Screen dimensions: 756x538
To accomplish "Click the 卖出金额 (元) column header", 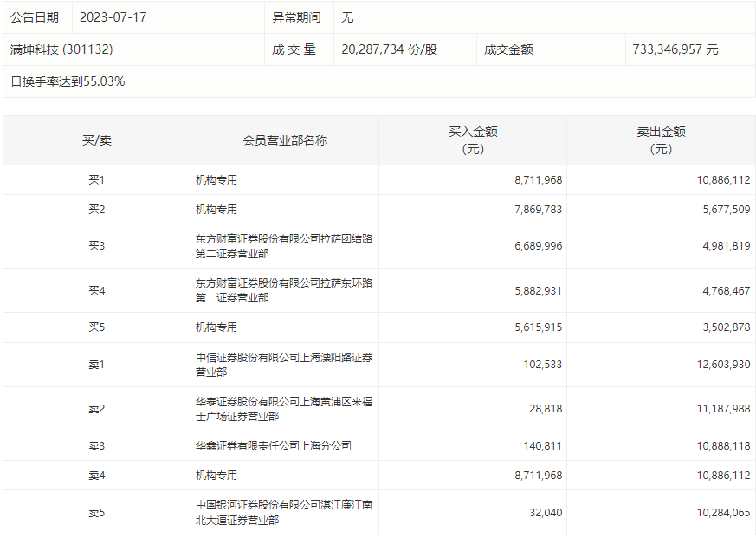I will pos(661,140).
